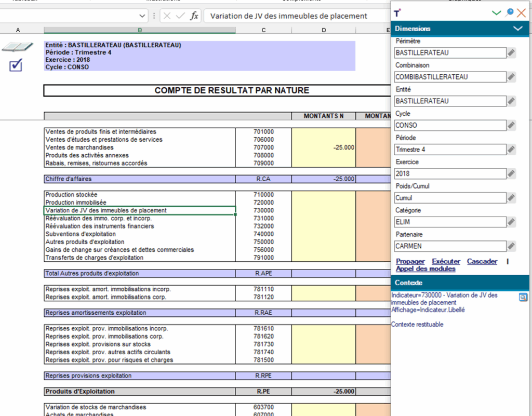Click the R.APE code cell
The width and height of the screenshot is (532, 416).
tap(263, 273)
